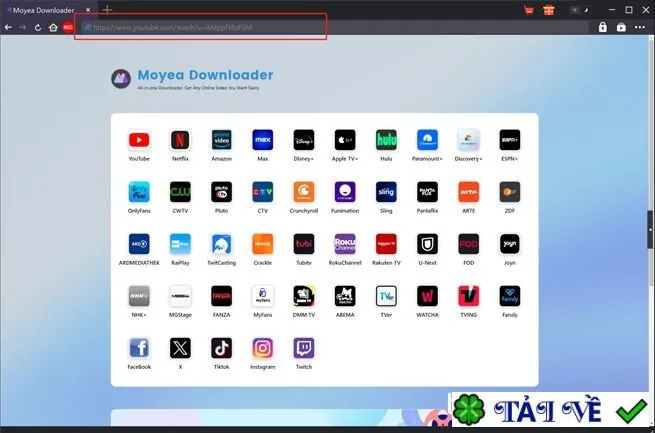Choose the CTV icon
655x433 pixels.
(263, 192)
